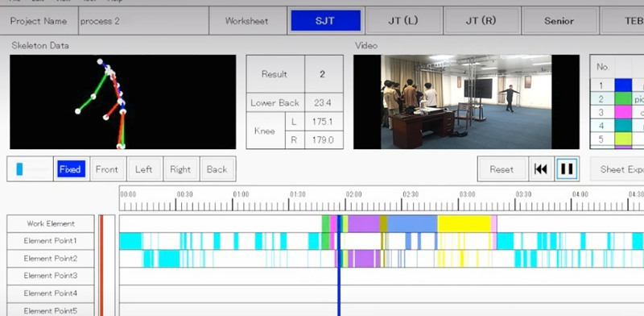Screen dimensions: 644x316
Task: Click the yellow segment in Work Element track
Action: point(464,224)
